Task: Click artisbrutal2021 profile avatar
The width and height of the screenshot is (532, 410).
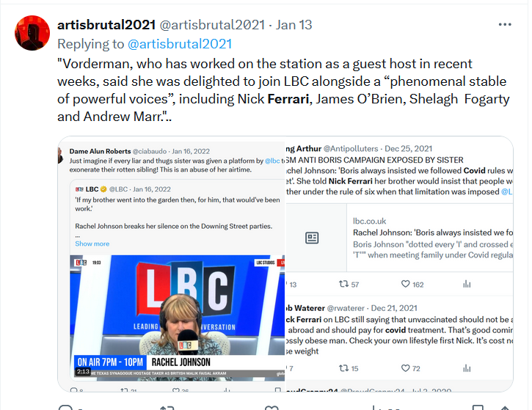Action: click(32, 33)
